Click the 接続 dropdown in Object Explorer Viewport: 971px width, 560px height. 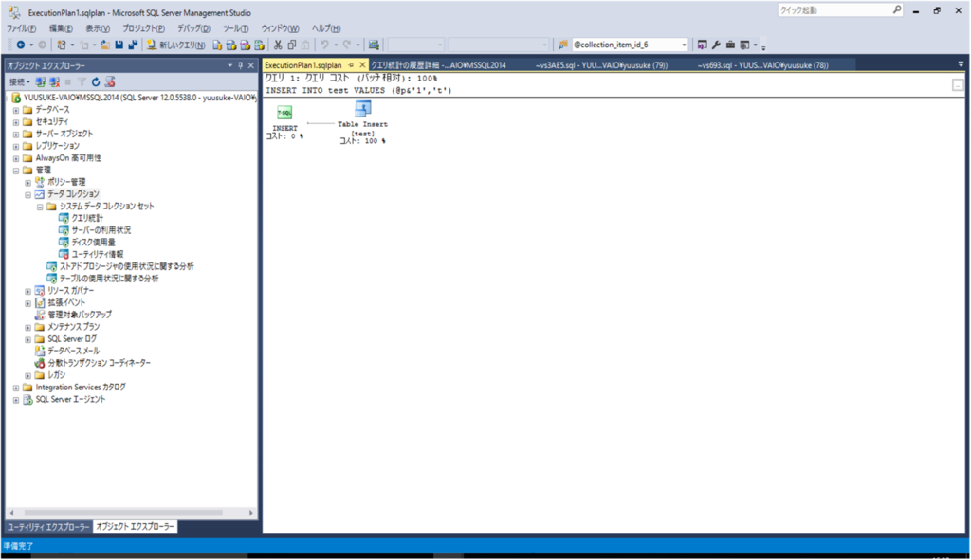(x=20, y=81)
